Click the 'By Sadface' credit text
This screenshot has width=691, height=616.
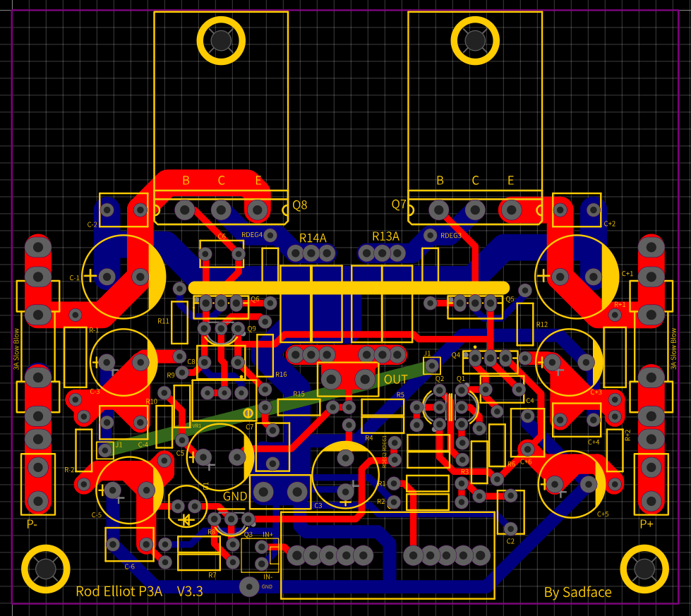pyautogui.click(x=578, y=593)
